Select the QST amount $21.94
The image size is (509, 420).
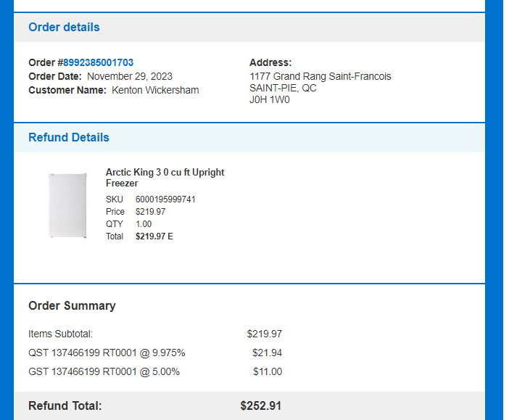[x=267, y=353]
